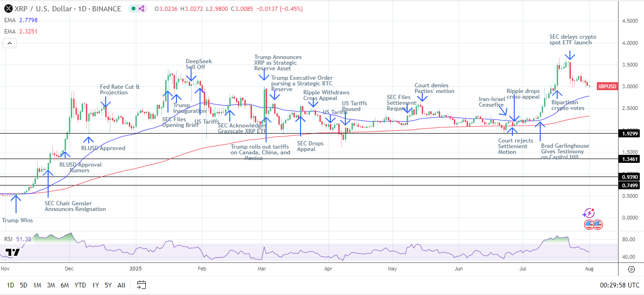Open the Go to date calendar icon
Image resolution: width=644 pixels, height=295 pixels.
tap(141, 285)
